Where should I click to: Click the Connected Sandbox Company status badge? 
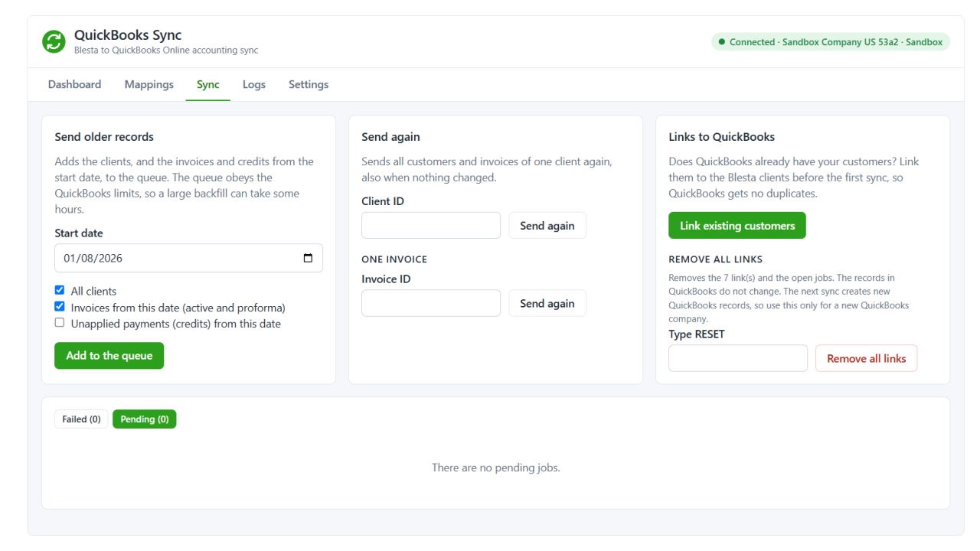831,42
